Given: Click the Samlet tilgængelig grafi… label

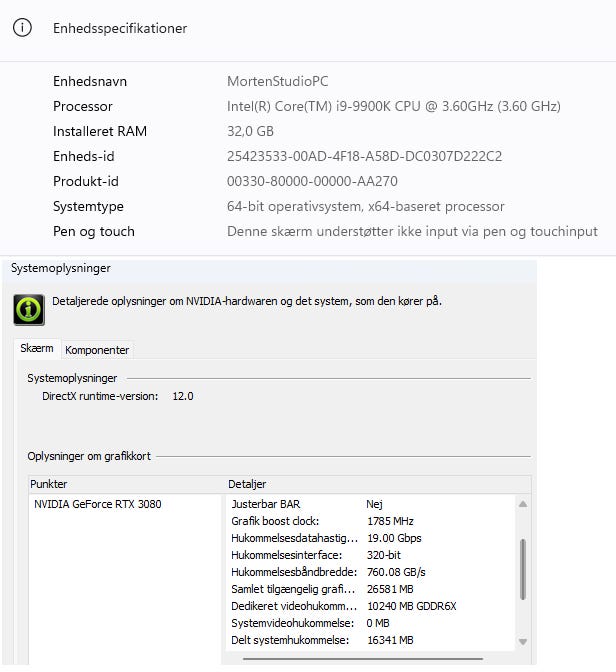Looking at the screenshot, I should 293,589.
